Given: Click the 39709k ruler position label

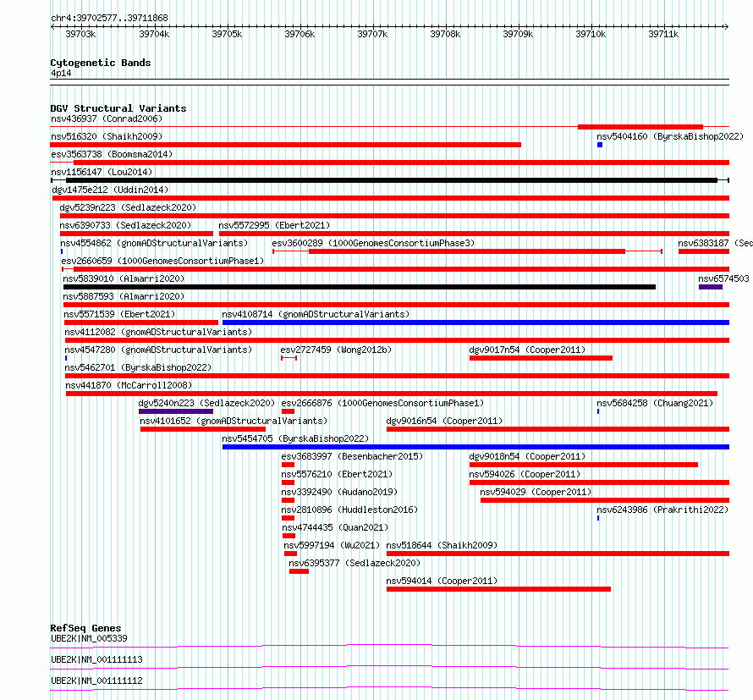Looking at the screenshot, I should tap(518, 34).
